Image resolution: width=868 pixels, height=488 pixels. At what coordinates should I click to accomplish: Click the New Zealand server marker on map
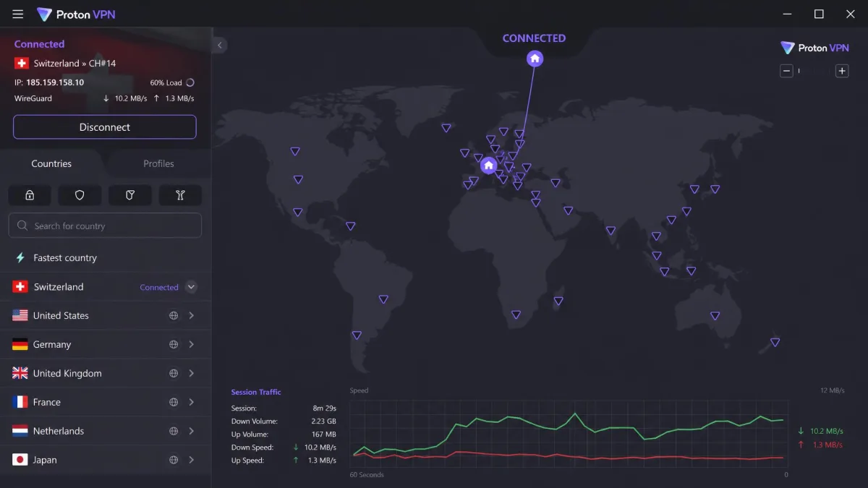click(x=775, y=342)
